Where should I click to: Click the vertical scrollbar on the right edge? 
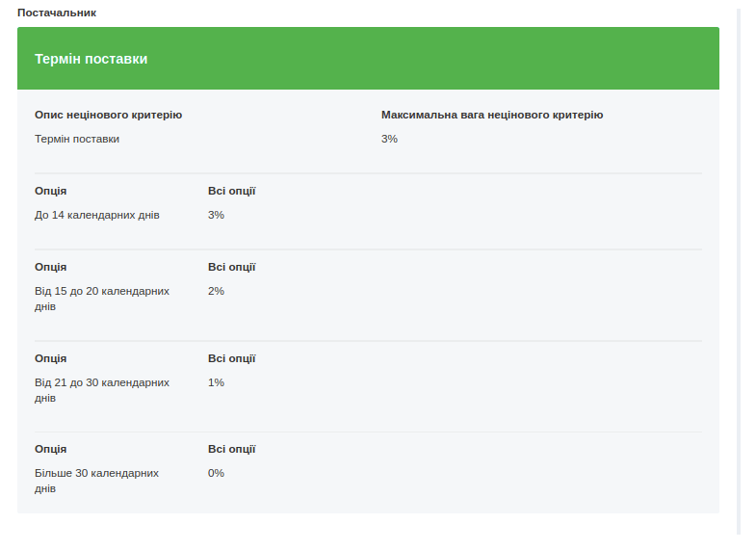click(739, 270)
